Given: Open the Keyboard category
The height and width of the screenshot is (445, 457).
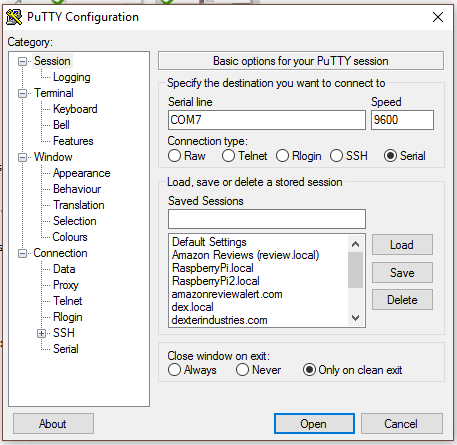Looking at the screenshot, I should point(75,109).
